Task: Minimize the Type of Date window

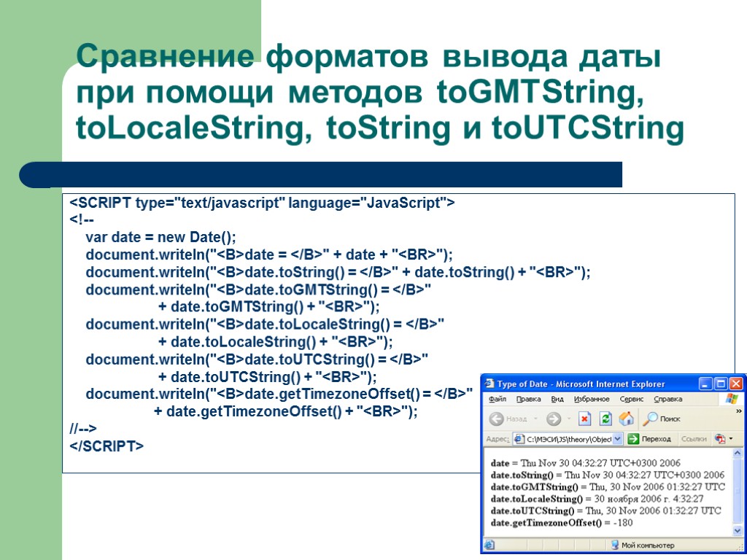Action: click(705, 384)
